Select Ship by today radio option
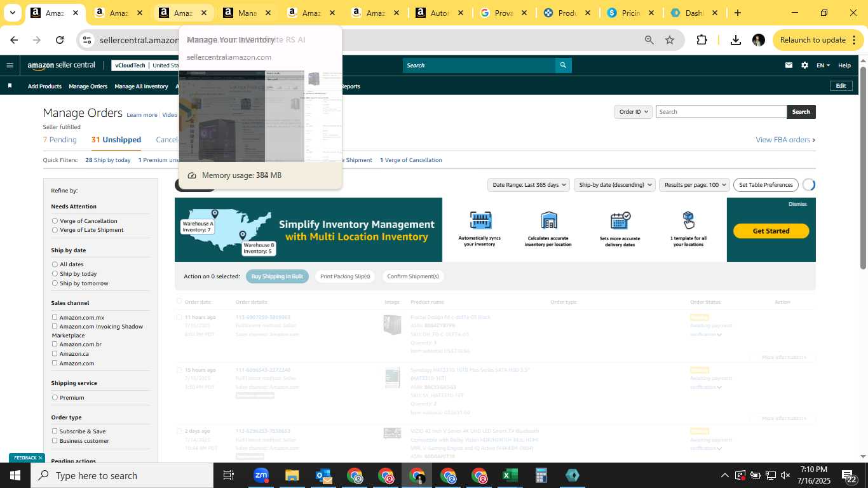This screenshot has height=488, width=868. (x=55, y=274)
